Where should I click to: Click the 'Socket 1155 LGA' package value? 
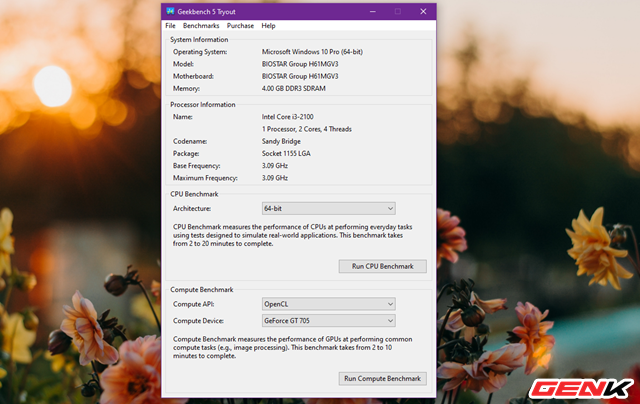[286, 153]
